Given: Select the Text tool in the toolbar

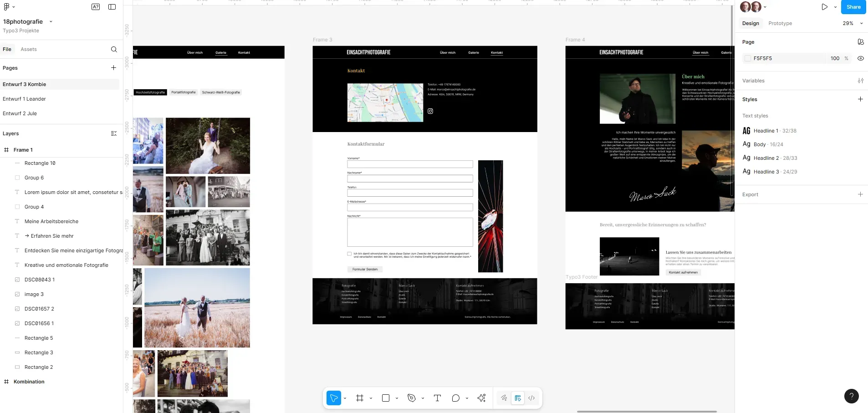Looking at the screenshot, I should [x=437, y=398].
